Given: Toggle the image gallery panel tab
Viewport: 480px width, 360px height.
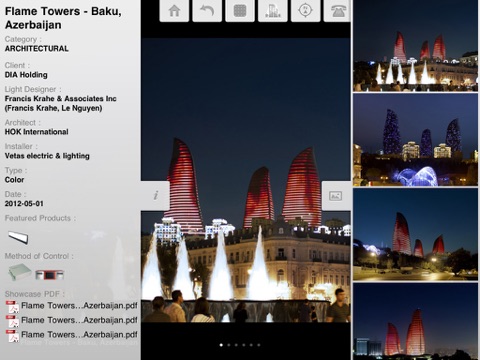Looking at the screenshot, I should click(x=336, y=196).
